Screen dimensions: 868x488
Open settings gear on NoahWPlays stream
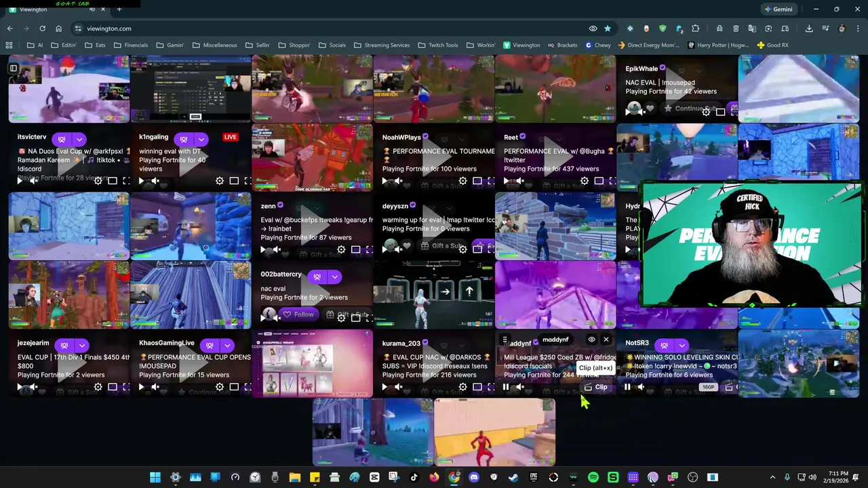(463, 181)
